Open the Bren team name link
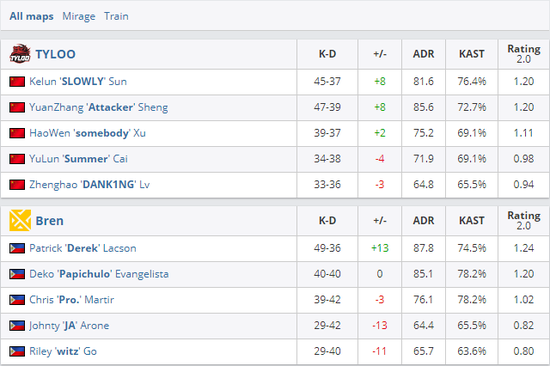 pos(49,221)
